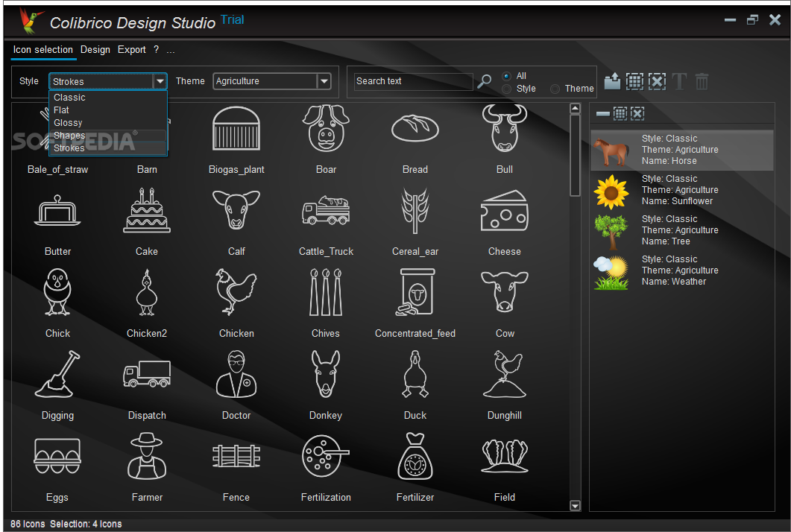Click the minus icon in selection panel

pos(603,113)
